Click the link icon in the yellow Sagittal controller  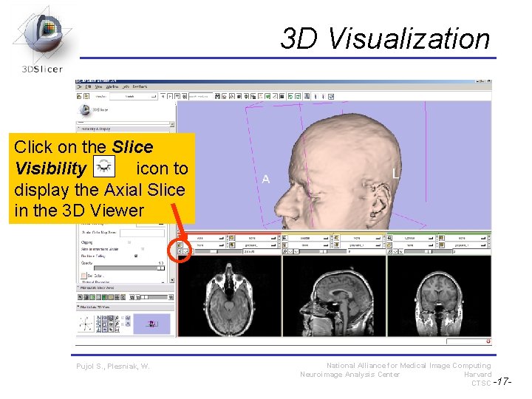click(285, 251)
